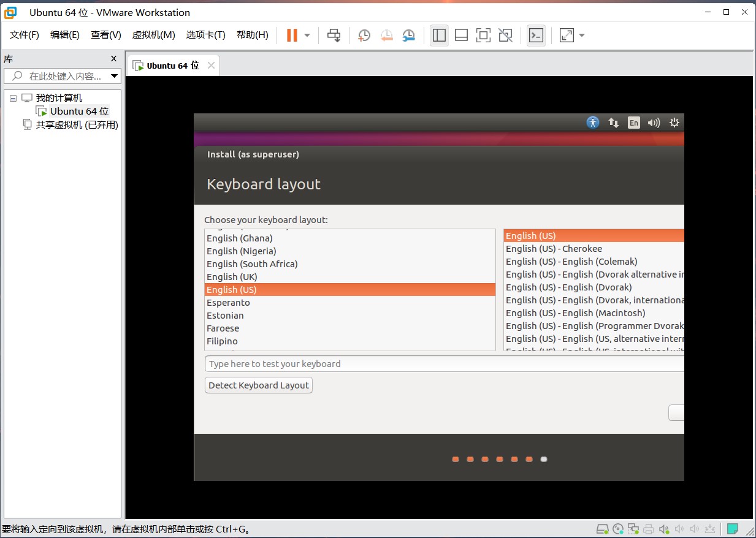Revert the VM to previous snapshot

(x=386, y=36)
